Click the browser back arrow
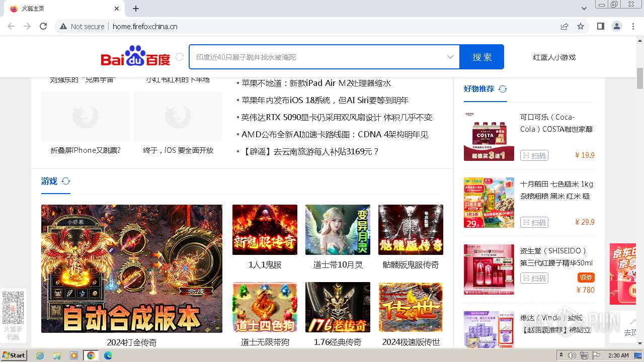This screenshot has height=362, width=644. [x=11, y=26]
